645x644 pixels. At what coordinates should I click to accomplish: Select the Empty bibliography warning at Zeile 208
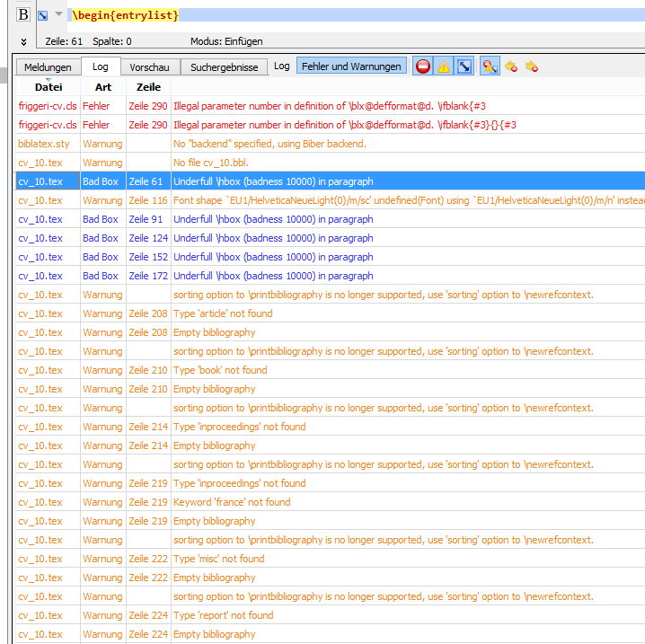[x=331, y=332]
